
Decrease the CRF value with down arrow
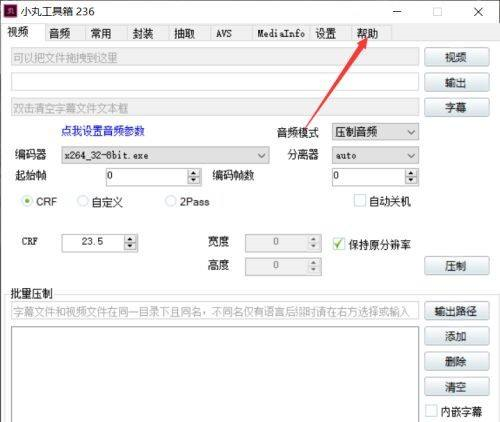pyautogui.click(x=130, y=247)
